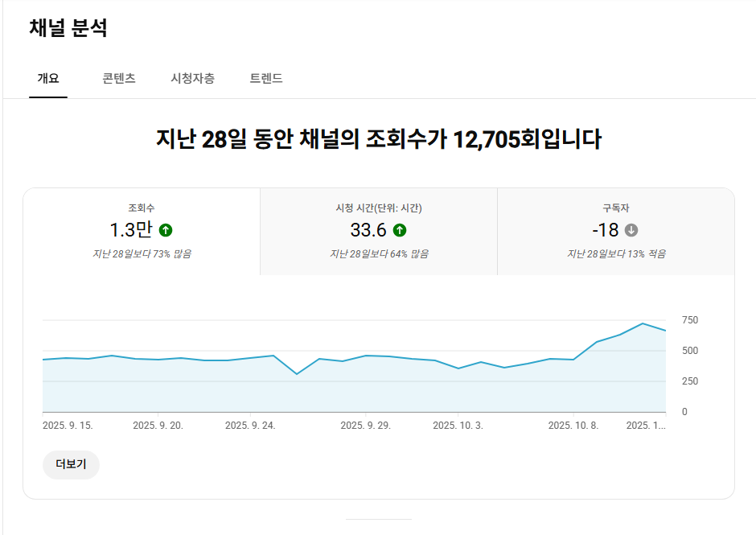Click the green up arrow beside 33.6
The height and width of the screenshot is (535, 756).
pyautogui.click(x=400, y=230)
